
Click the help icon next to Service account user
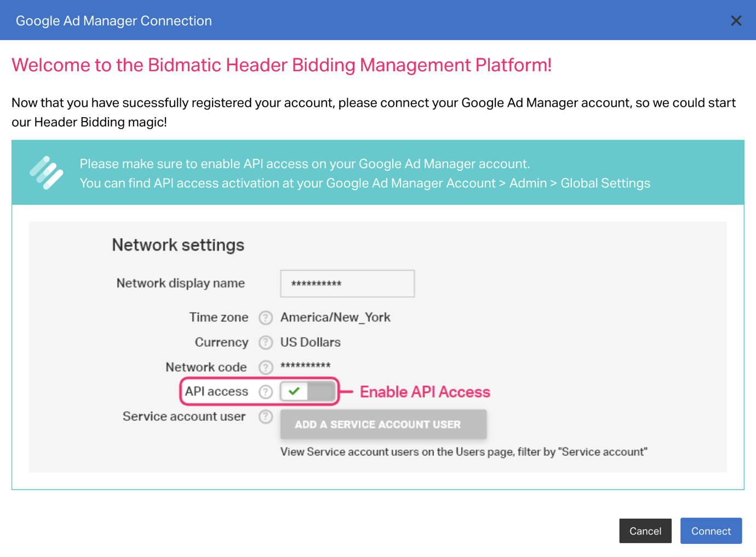pos(266,417)
